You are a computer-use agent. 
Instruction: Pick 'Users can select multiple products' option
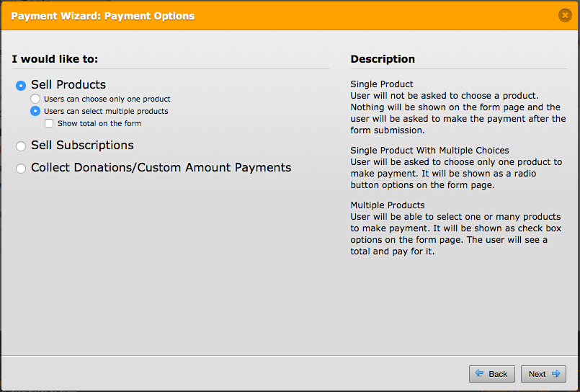(35, 111)
